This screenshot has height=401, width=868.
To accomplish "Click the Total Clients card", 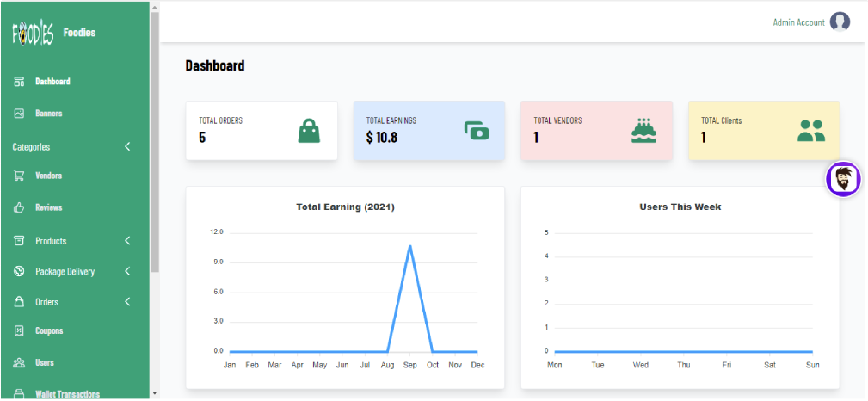I will point(764,131).
